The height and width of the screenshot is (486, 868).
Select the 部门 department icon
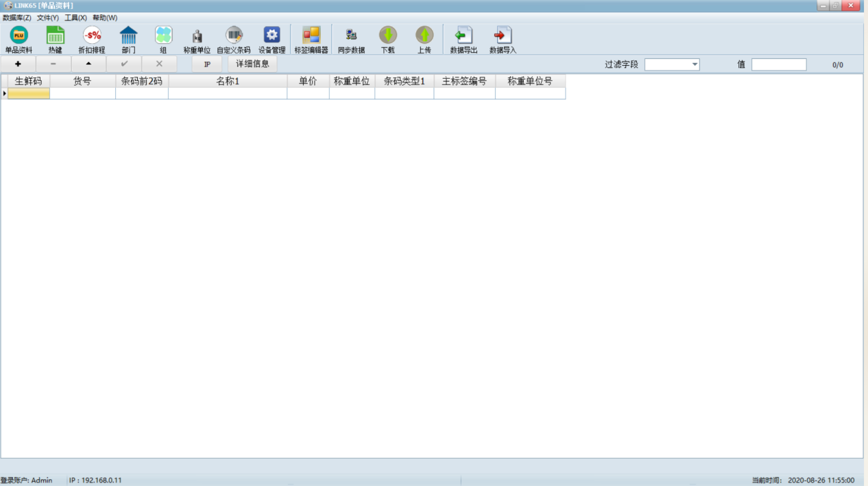point(128,36)
